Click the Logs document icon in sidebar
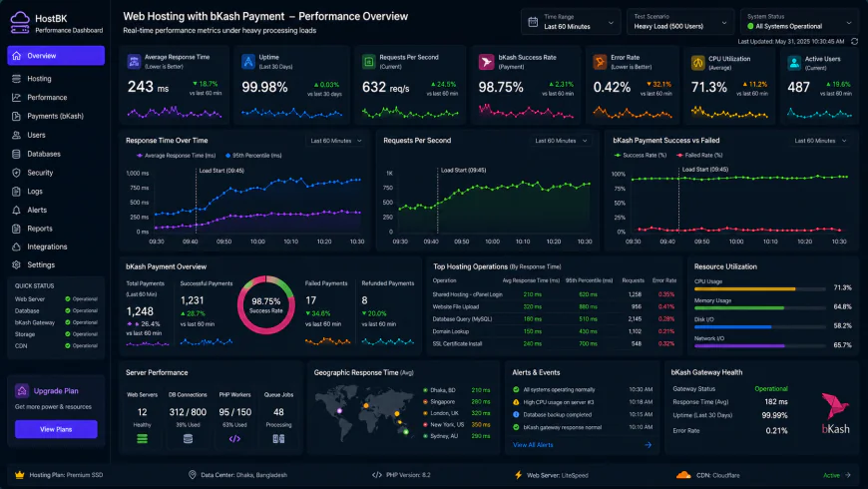The image size is (868, 489). [x=17, y=192]
